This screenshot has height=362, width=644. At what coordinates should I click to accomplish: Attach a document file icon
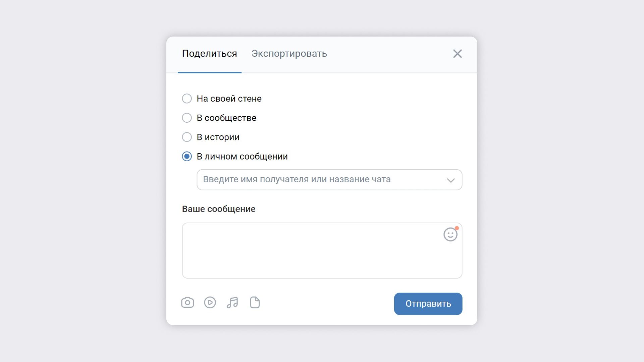coord(255,302)
